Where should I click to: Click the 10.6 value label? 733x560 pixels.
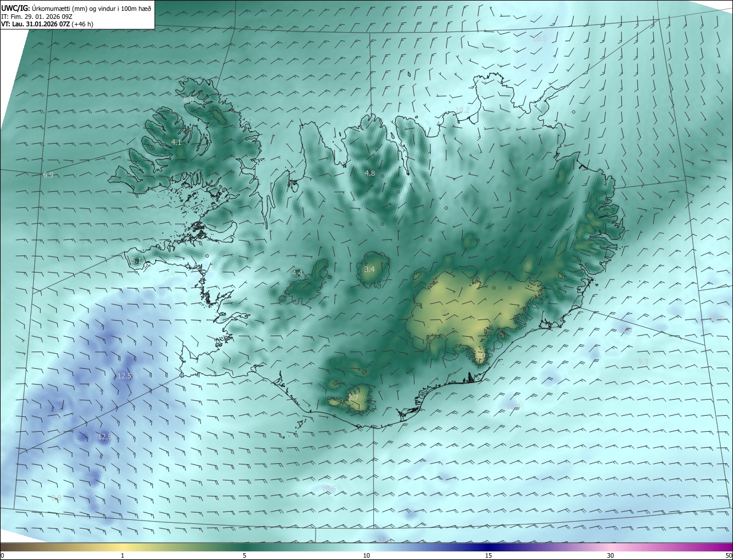329,489
